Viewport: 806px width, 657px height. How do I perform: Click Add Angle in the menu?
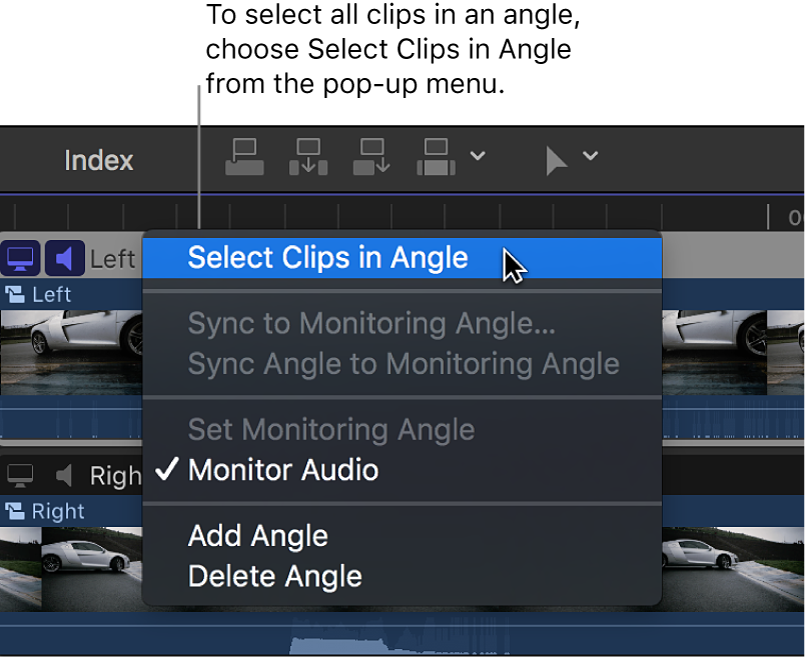tap(258, 536)
